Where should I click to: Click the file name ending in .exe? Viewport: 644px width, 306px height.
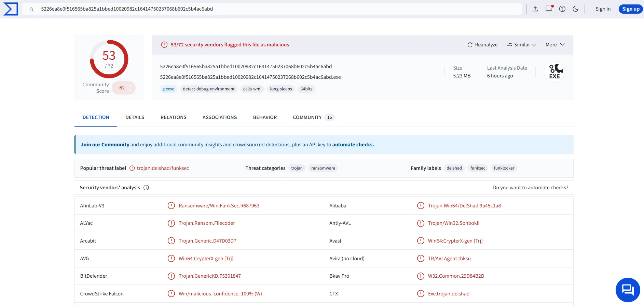click(x=250, y=77)
